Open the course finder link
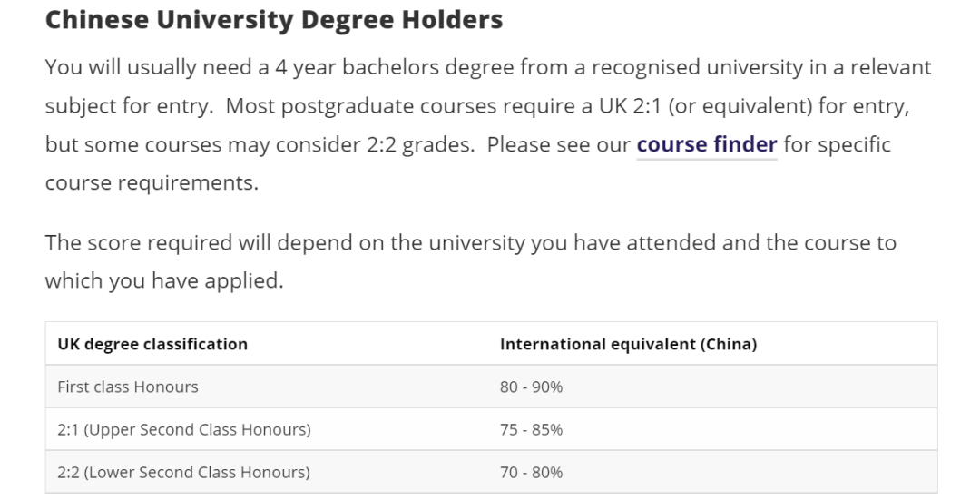 [x=706, y=145]
